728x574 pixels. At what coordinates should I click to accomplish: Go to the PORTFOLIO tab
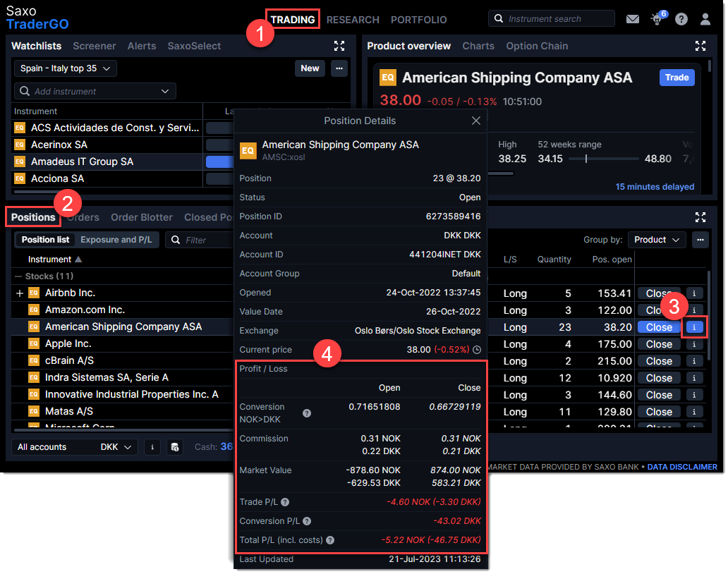pos(419,20)
